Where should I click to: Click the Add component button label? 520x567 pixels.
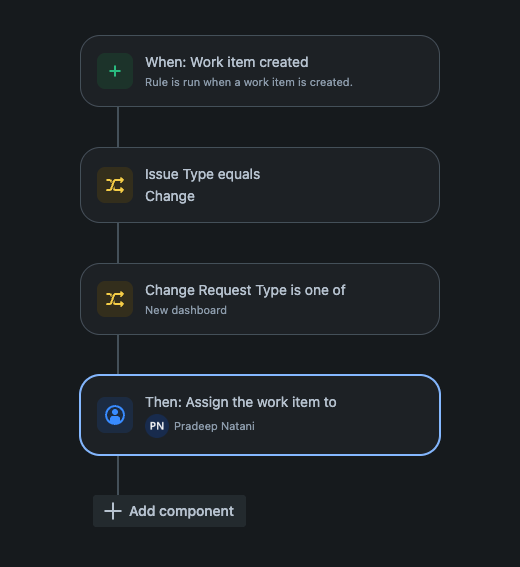182,511
